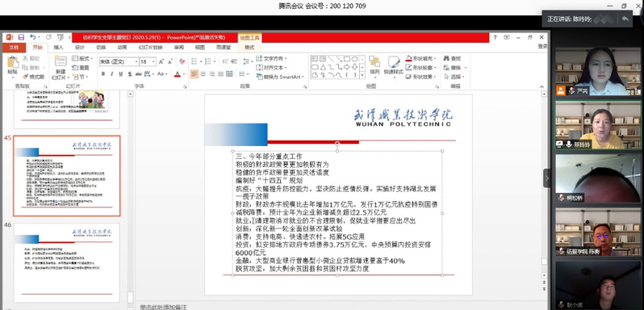Image resolution: width=644 pixels, height=310 pixels.
Task: Switch to the View (视图) tab
Action: click(x=200, y=47)
